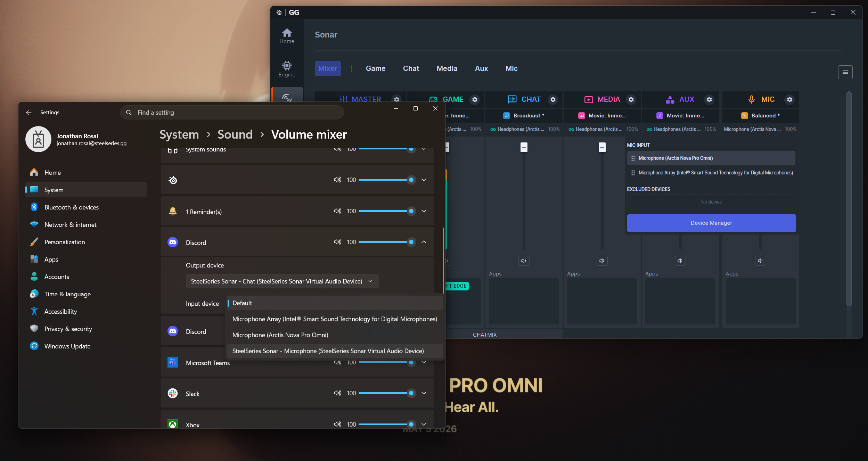Open the Home page in GG sidebar
This screenshot has width=868, height=461.
tap(287, 36)
